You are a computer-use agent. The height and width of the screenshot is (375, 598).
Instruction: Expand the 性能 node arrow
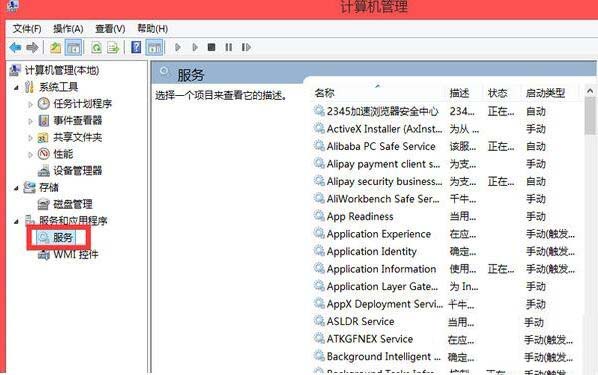point(31,155)
